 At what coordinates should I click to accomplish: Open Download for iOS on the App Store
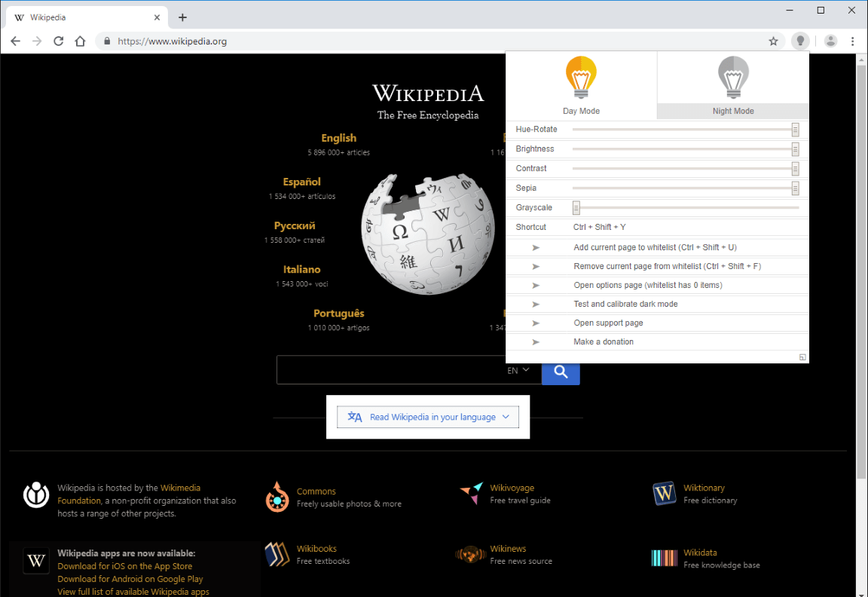pyautogui.click(x=125, y=566)
